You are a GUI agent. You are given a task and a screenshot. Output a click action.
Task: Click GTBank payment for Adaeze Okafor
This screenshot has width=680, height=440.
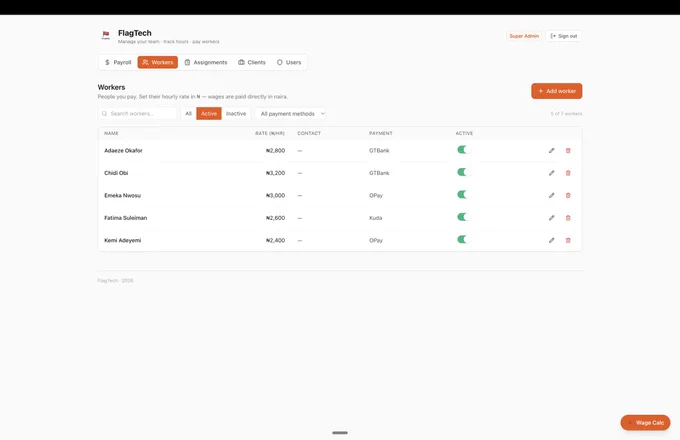pyautogui.click(x=379, y=150)
